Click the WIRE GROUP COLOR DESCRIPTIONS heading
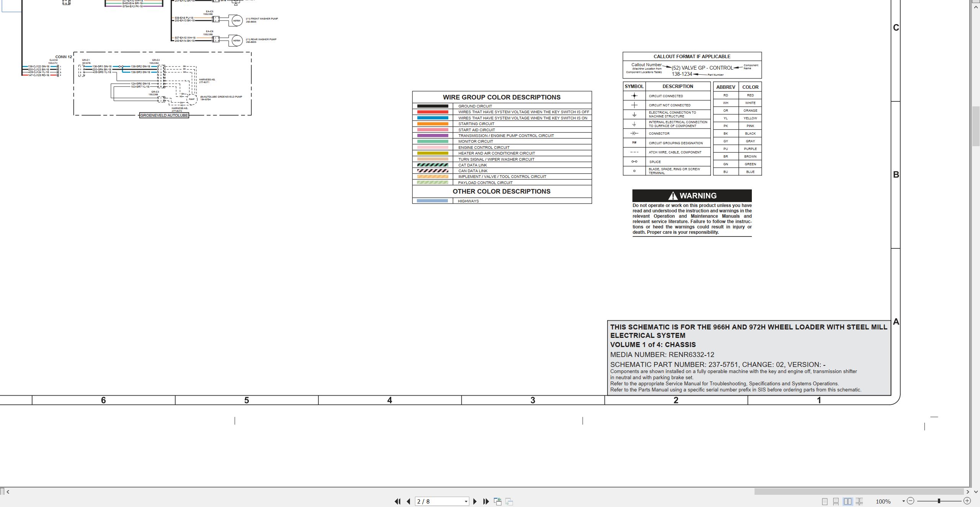The width and height of the screenshot is (980, 507). click(501, 97)
